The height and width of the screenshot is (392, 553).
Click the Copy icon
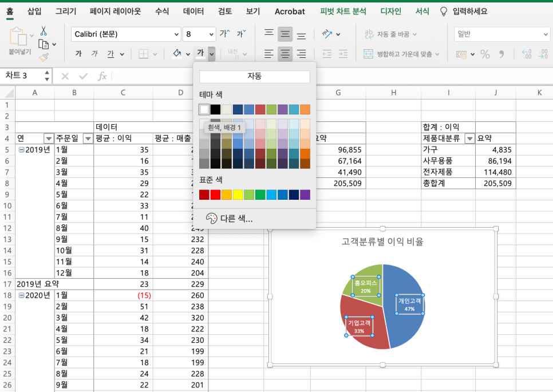(x=44, y=45)
